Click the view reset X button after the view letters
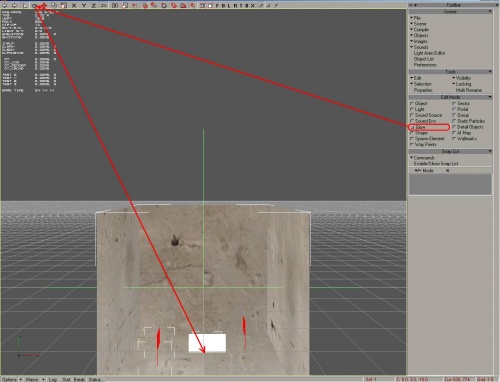This screenshot has width=500, height=382. pyautogui.click(x=252, y=5)
